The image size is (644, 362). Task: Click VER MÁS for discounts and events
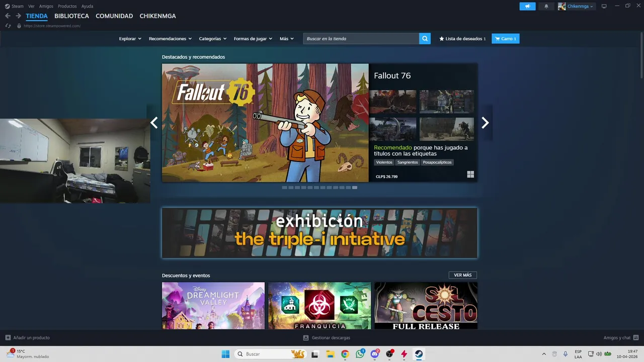(463, 275)
